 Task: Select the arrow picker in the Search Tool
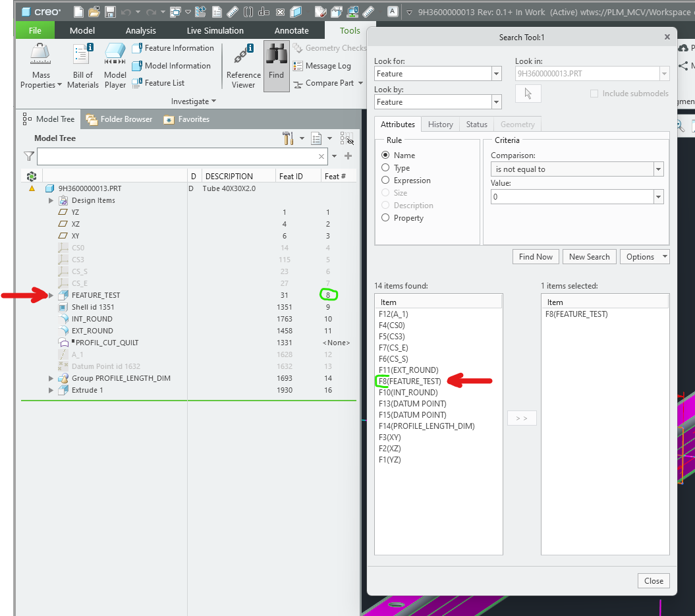[528, 93]
